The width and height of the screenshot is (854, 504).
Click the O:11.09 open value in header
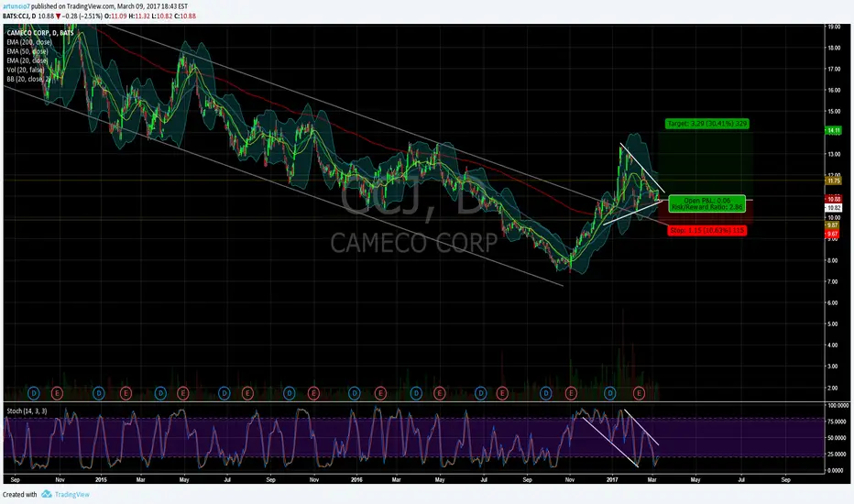[x=115, y=16]
